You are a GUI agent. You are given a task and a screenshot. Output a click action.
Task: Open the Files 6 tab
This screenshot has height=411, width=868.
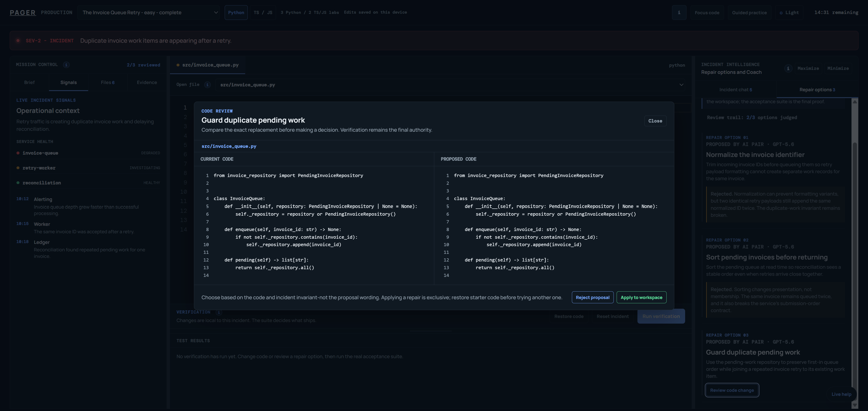pos(108,82)
